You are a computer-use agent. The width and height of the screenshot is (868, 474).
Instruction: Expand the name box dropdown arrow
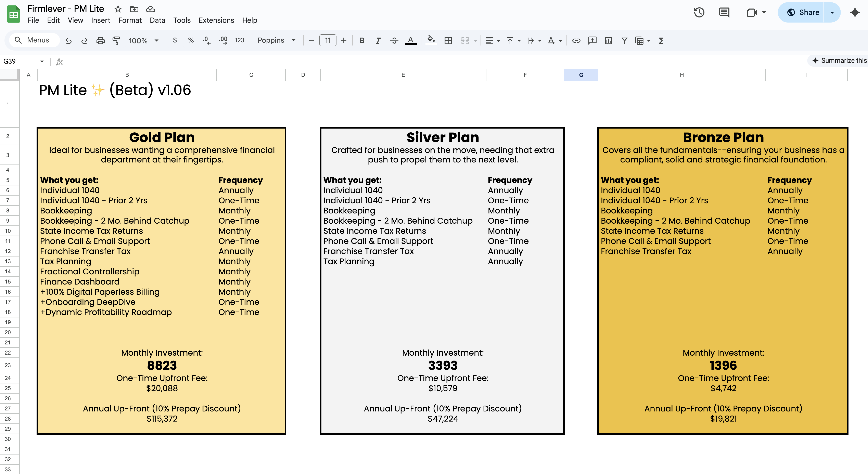click(x=42, y=61)
